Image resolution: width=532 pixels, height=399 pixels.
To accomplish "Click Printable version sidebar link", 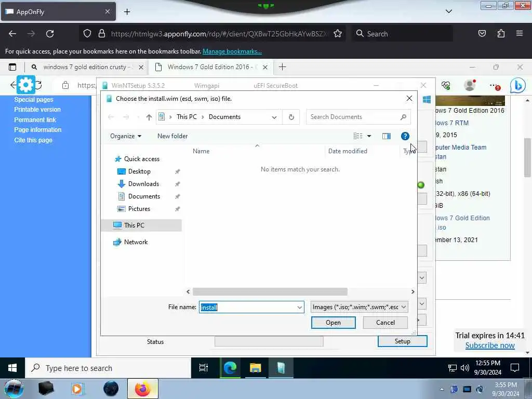I will [37, 110].
